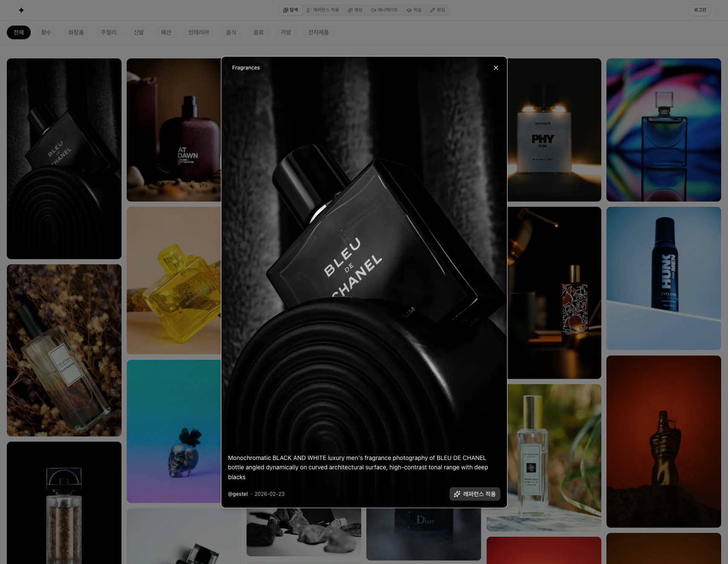Select the 전체 category filter

[x=19, y=32]
